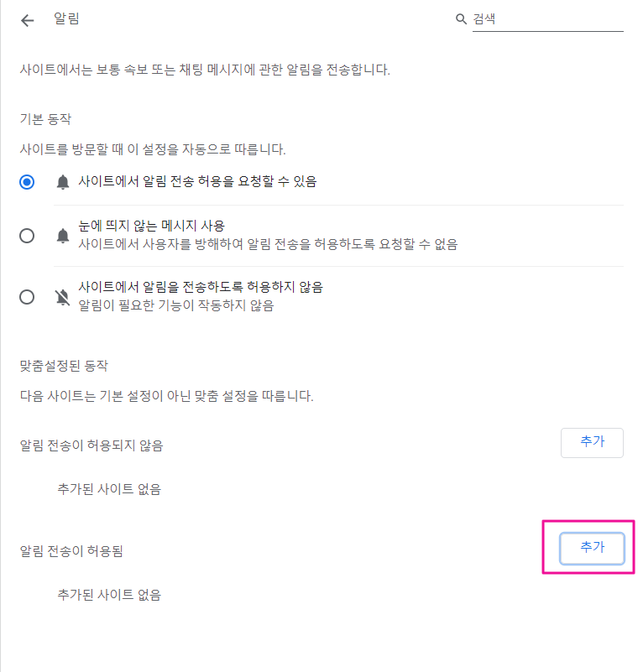Select radio 사이트에서 알림 전송 허용을 요청할 수 있음
This screenshot has height=672, width=643.
point(27,182)
